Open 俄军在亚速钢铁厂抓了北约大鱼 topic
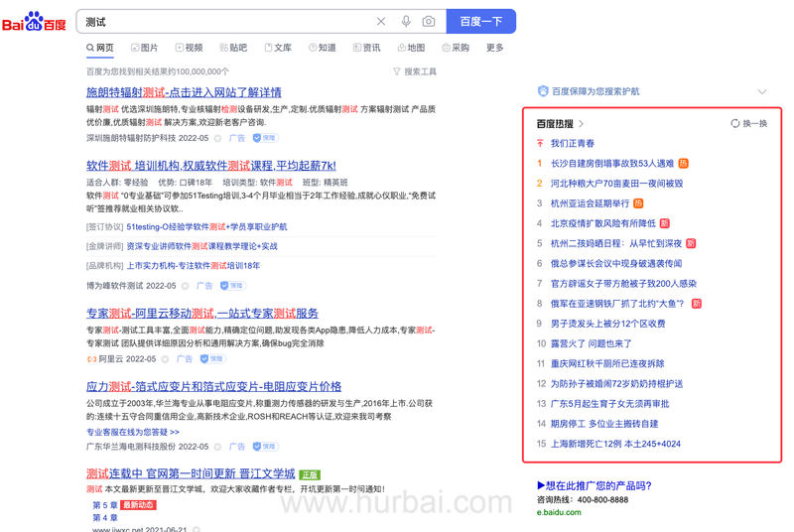Screen dimensions: 794x532 point(617,304)
